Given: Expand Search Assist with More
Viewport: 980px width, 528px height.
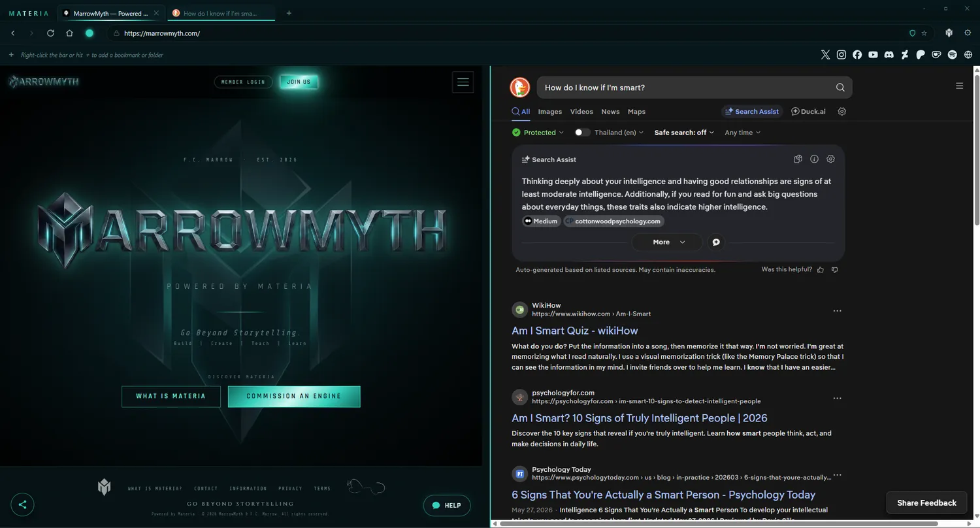Looking at the screenshot, I should tap(667, 242).
